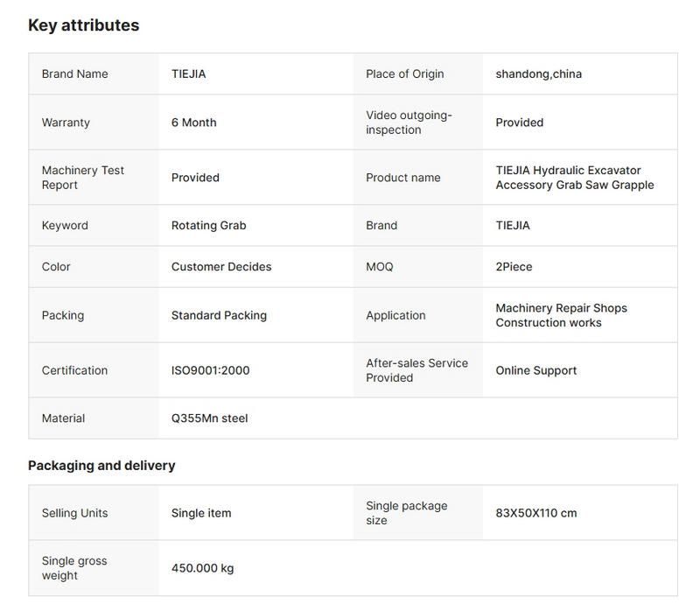Select the shandong,china value
The width and height of the screenshot is (700, 611).
(538, 74)
